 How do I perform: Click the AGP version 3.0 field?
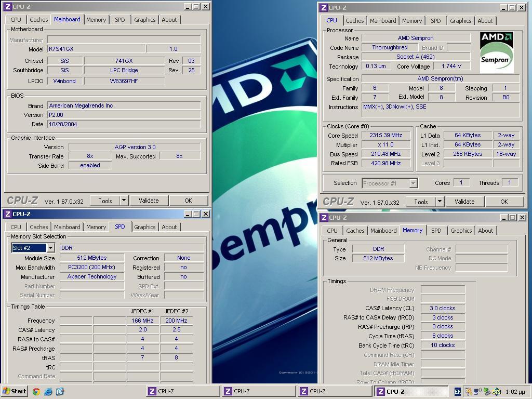135,147
